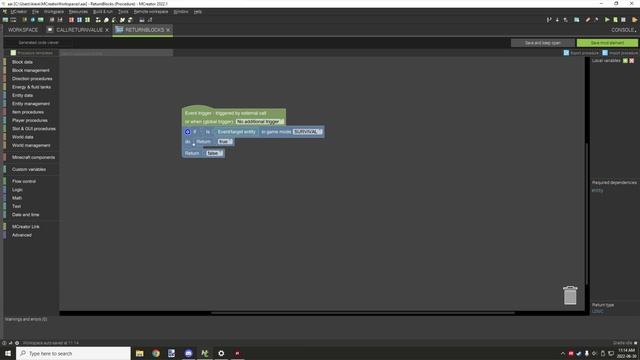Open the Help menu
Screen dimensions: 640x360
(x=198, y=12)
